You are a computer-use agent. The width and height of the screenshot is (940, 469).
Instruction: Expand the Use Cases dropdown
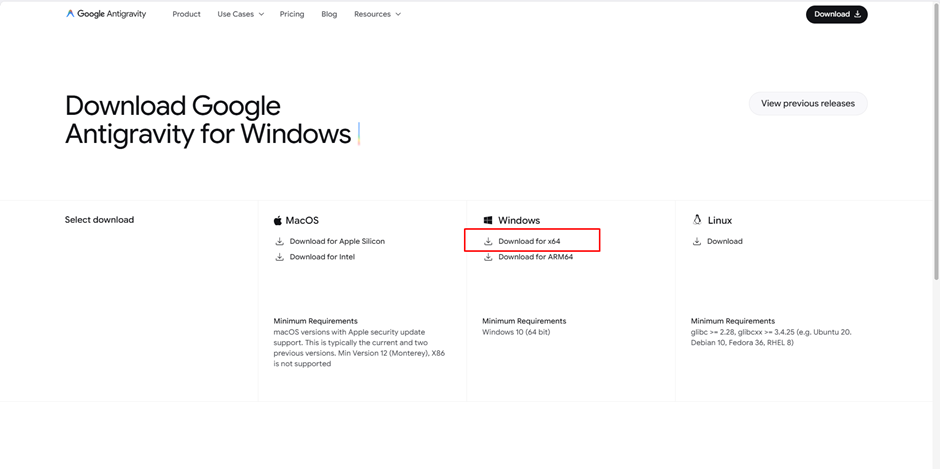tap(240, 14)
